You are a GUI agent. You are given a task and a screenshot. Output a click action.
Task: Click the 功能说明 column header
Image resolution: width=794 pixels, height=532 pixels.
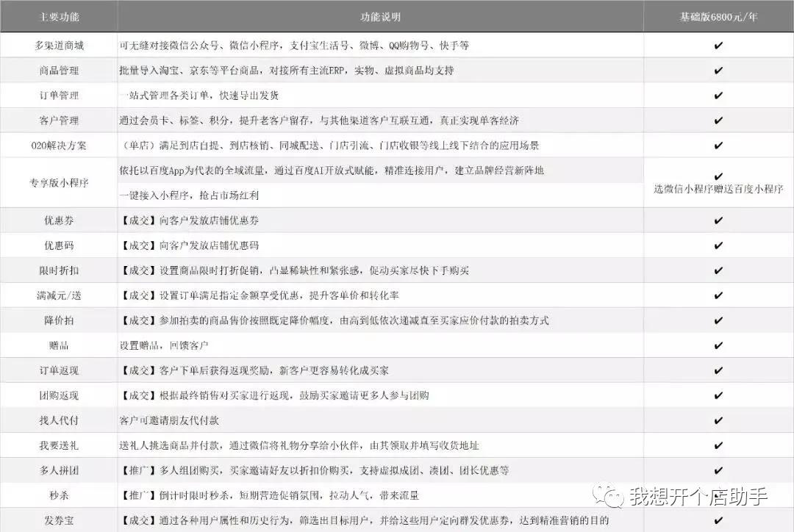tap(379, 15)
